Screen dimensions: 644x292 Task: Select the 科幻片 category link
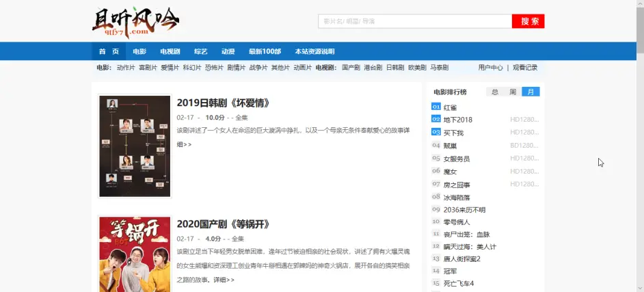coord(192,68)
